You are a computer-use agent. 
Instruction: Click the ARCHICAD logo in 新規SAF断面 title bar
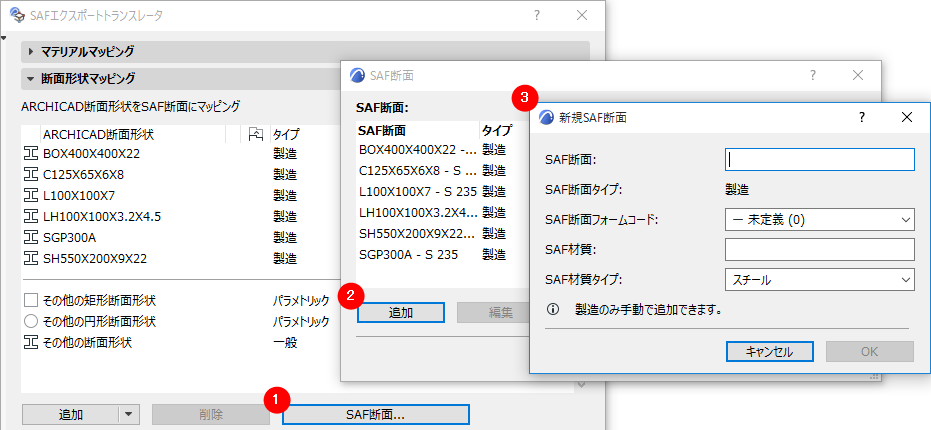pyautogui.click(x=546, y=117)
